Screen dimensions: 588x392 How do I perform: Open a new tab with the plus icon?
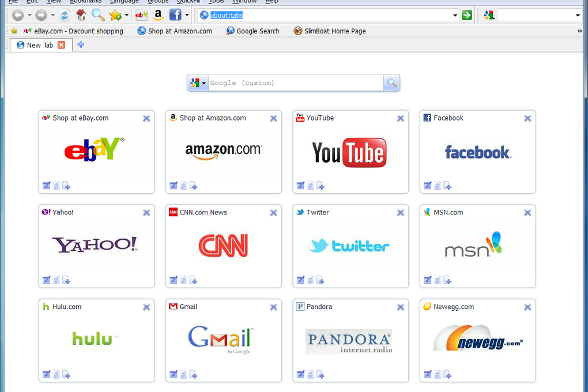tap(81, 44)
